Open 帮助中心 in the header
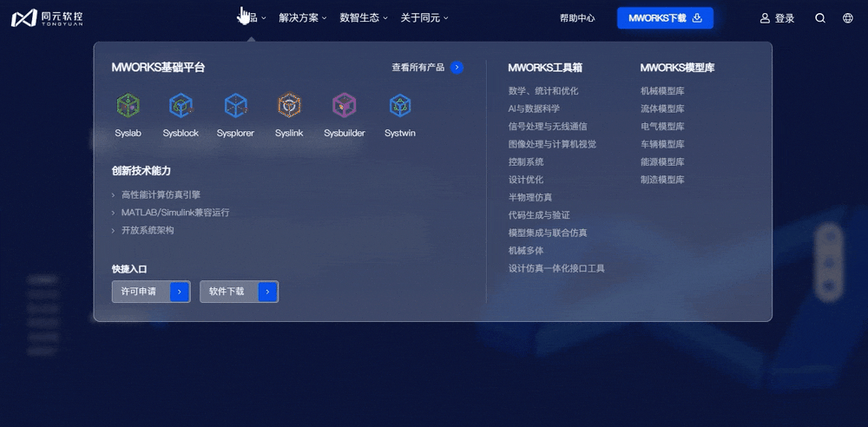Image resolution: width=868 pixels, height=427 pixels. pos(577,18)
